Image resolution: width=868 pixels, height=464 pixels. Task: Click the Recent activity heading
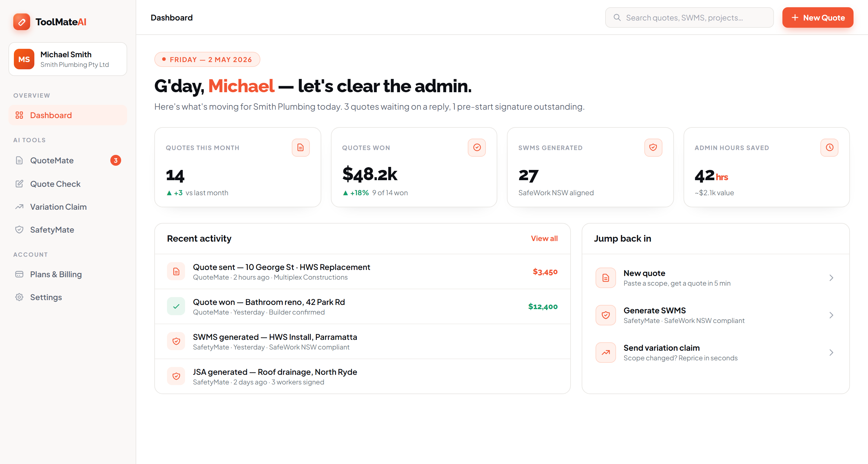(199, 239)
